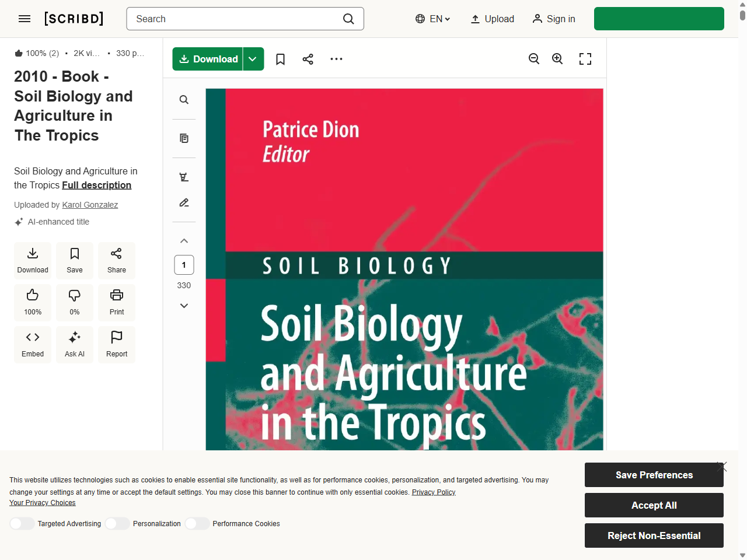Open the EN language selector
747x560 pixels.
[x=432, y=19]
